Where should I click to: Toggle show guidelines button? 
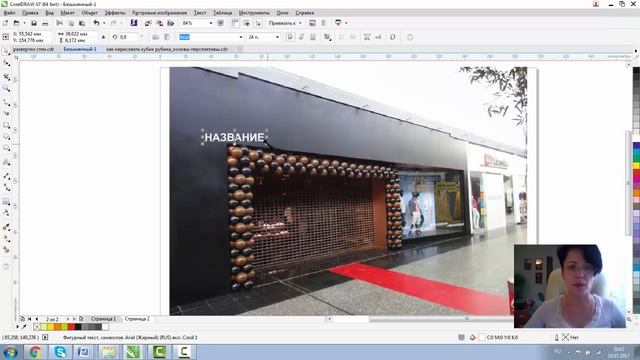click(258, 23)
